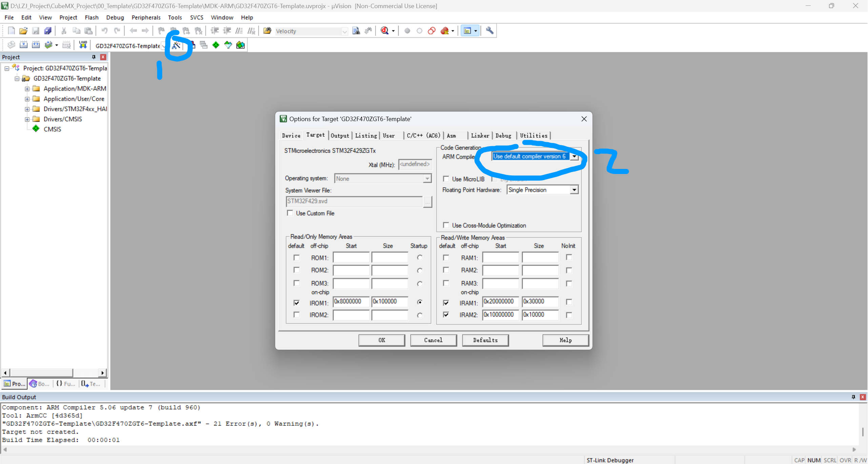Close the Options for Target dialog
This screenshot has height=464, width=868.
point(584,119)
